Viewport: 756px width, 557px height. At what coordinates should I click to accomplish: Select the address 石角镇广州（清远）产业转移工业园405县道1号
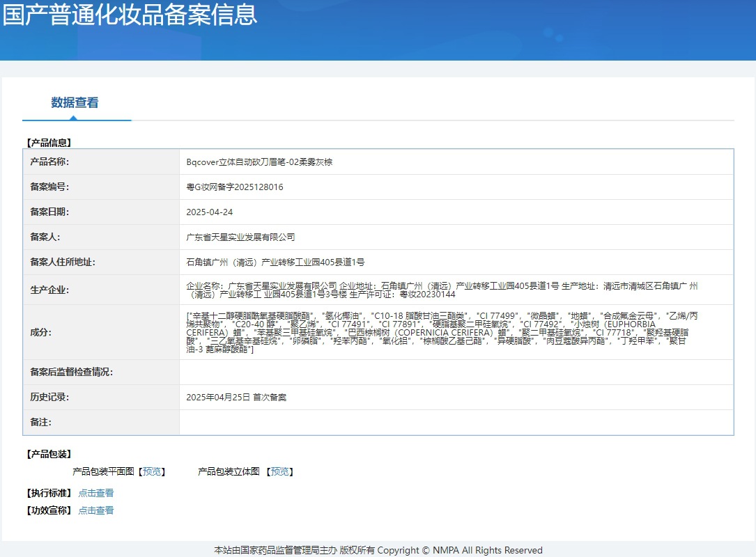275,262
